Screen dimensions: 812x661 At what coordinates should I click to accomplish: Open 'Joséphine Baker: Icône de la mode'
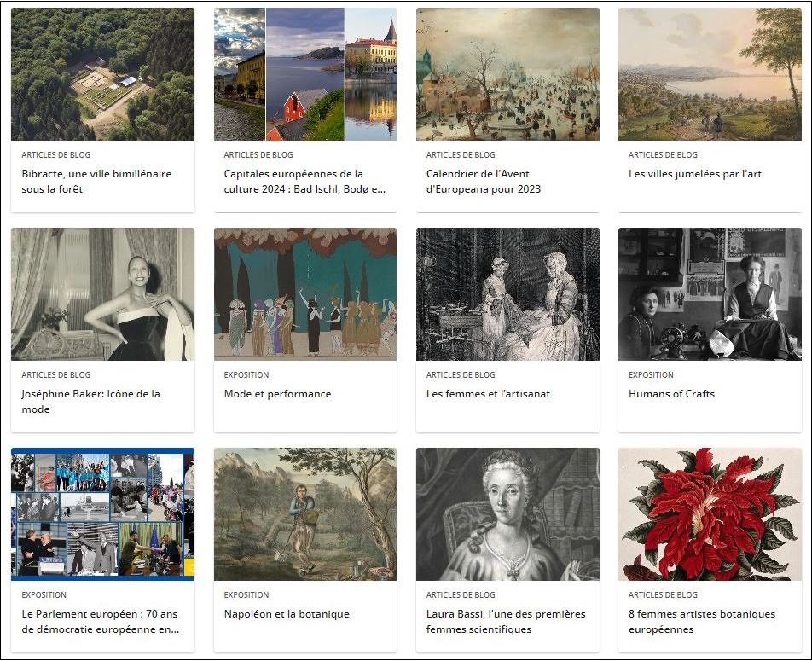(x=90, y=402)
